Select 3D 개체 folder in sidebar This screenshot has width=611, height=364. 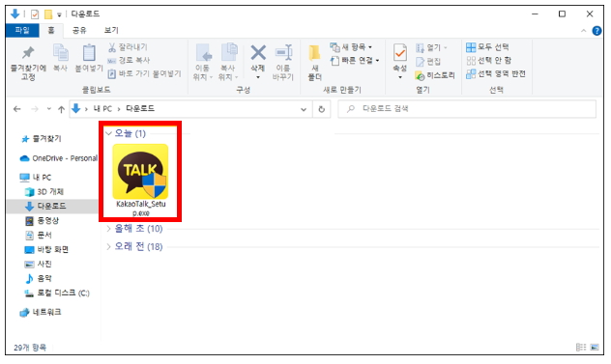pyautogui.click(x=44, y=192)
